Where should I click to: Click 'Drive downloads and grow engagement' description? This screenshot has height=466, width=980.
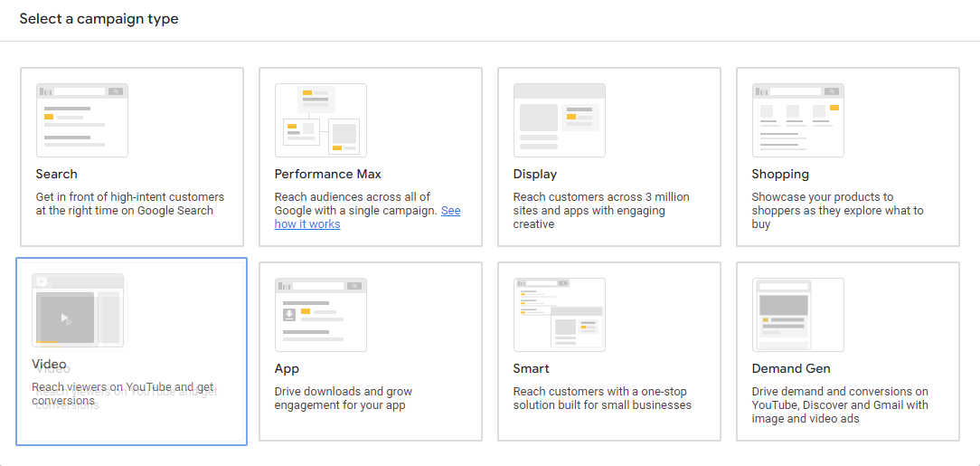344,398
